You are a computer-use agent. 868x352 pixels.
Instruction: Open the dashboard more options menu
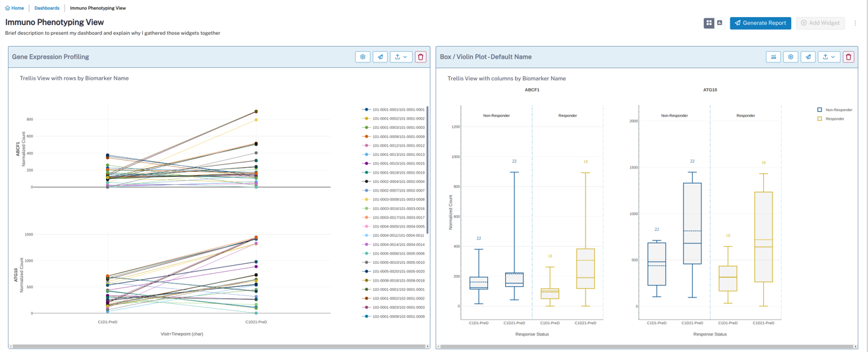click(x=855, y=23)
